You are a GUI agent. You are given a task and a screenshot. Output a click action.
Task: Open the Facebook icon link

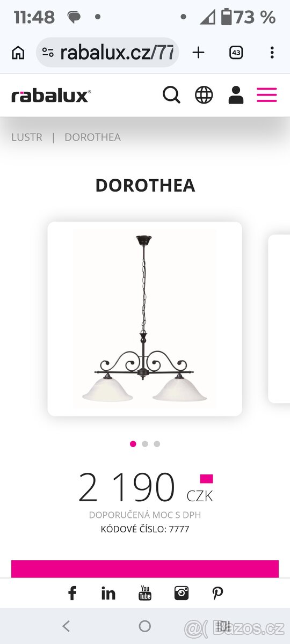72,593
